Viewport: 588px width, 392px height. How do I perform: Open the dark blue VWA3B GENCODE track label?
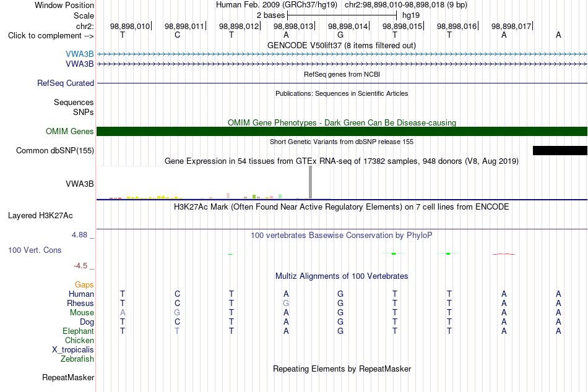click(x=79, y=64)
